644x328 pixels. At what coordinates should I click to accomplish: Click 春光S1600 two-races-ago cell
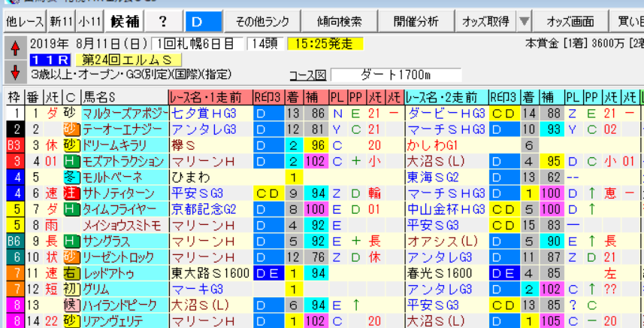(446, 274)
